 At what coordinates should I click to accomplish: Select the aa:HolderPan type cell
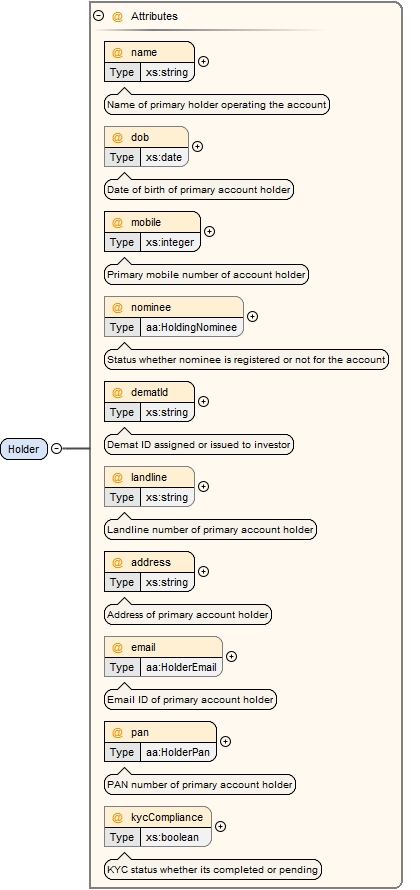point(178,752)
